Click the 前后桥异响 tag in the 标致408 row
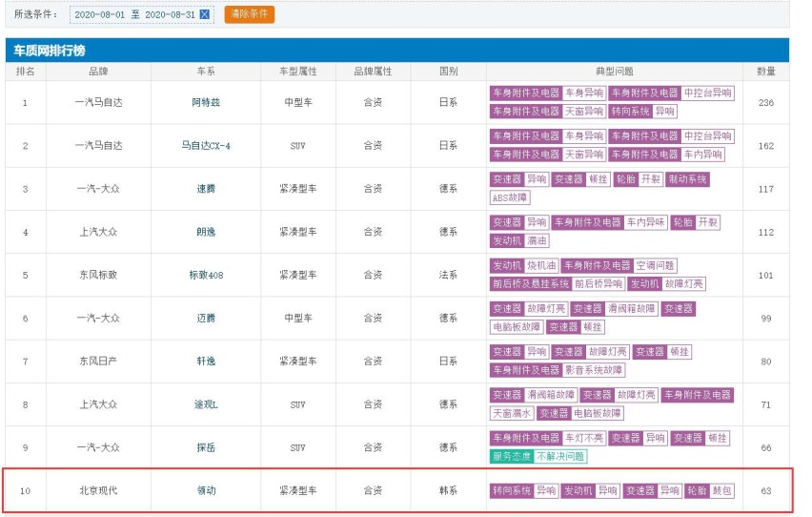 coord(599,284)
